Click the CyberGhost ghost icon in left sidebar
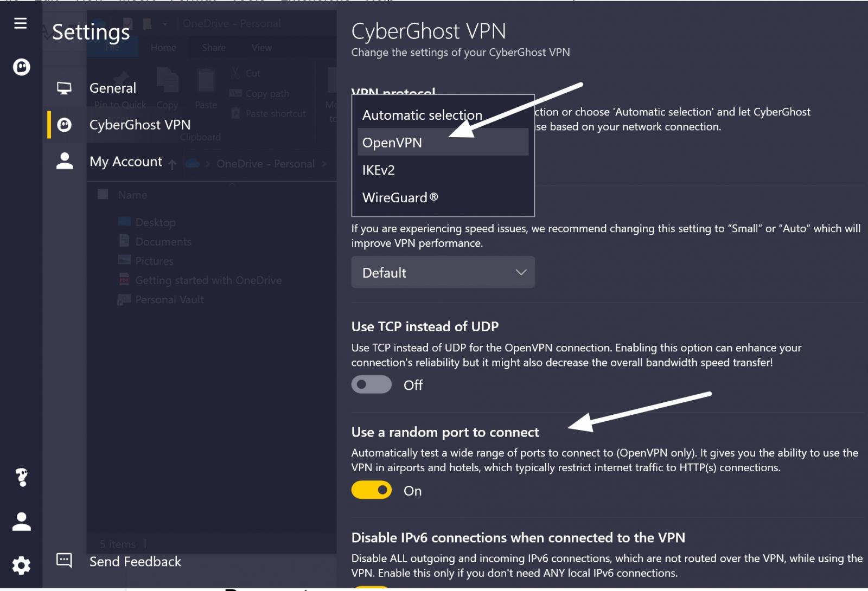The image size is (868, 591). click(x=21, y=67)
